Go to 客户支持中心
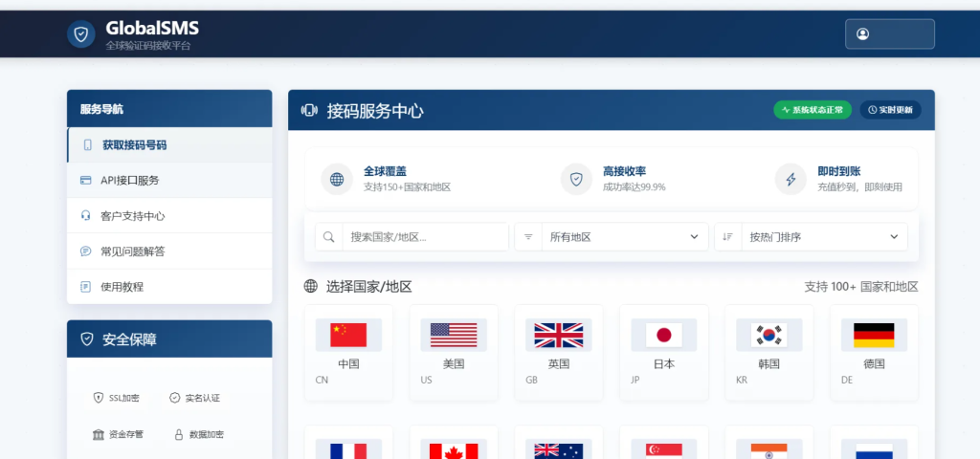This screenshot has width=980, height=459. 169,216
